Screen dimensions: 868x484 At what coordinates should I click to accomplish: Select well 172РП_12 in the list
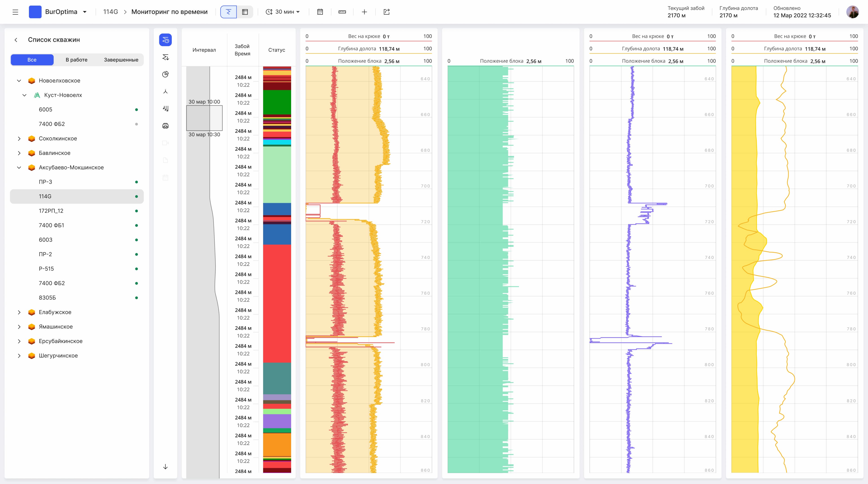(51, 211)
